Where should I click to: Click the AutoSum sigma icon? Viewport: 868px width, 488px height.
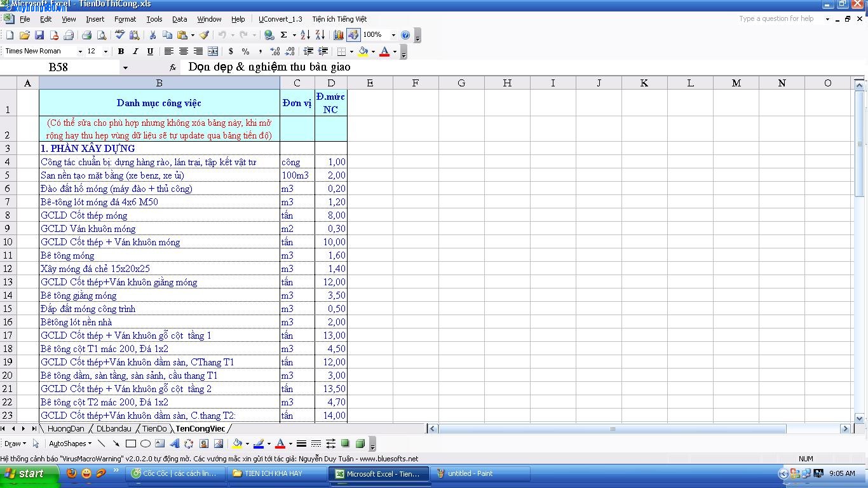pyautogui.click(x=283, y=35)
